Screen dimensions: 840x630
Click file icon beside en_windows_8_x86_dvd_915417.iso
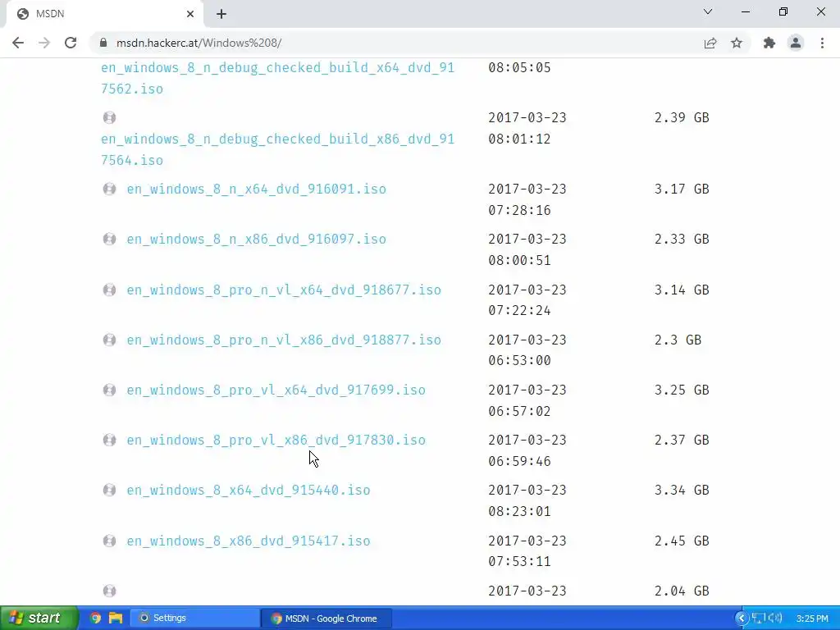pyautogui.click(x=109, y=541)
